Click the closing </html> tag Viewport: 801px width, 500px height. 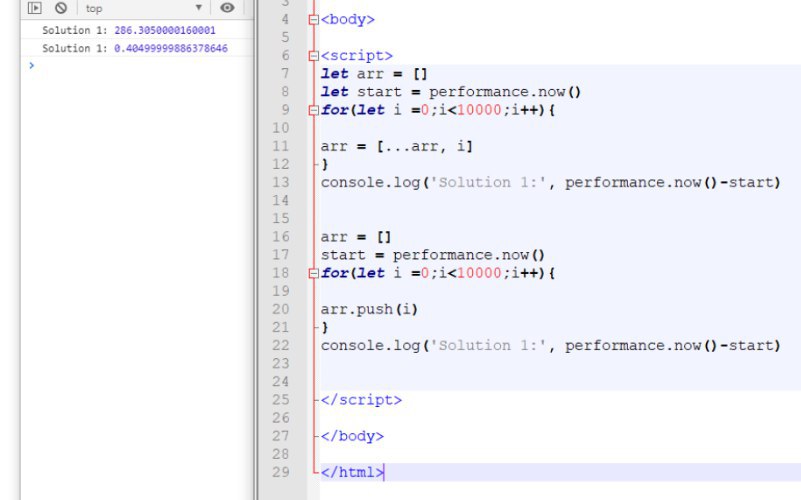tap(352, 472)
